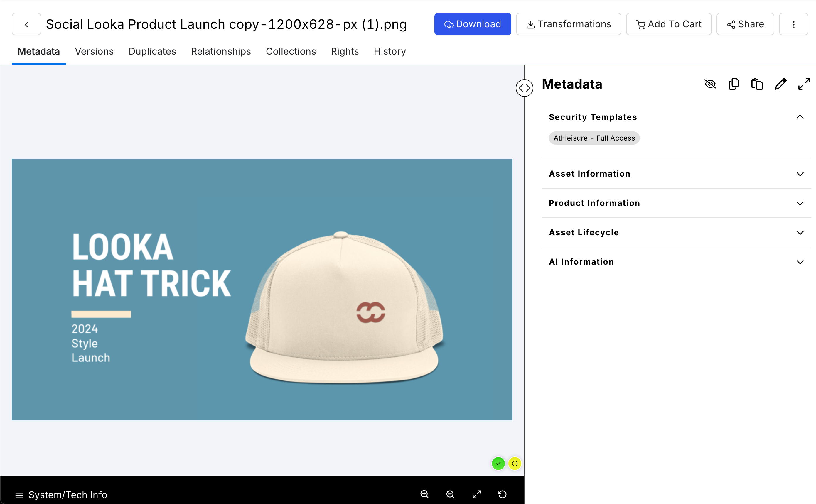
Task: Zoom in on the image preview
Action: [424, 494]
